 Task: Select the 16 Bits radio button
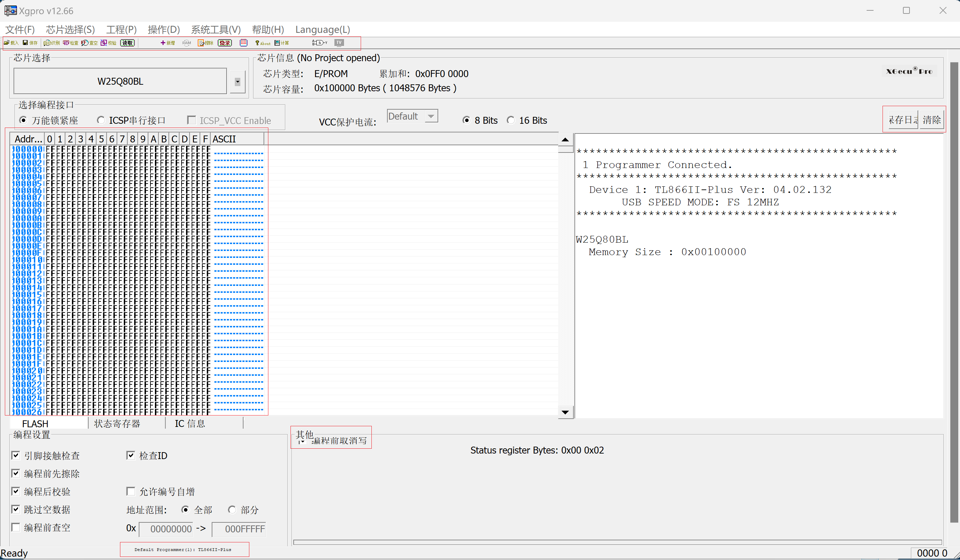511,120
